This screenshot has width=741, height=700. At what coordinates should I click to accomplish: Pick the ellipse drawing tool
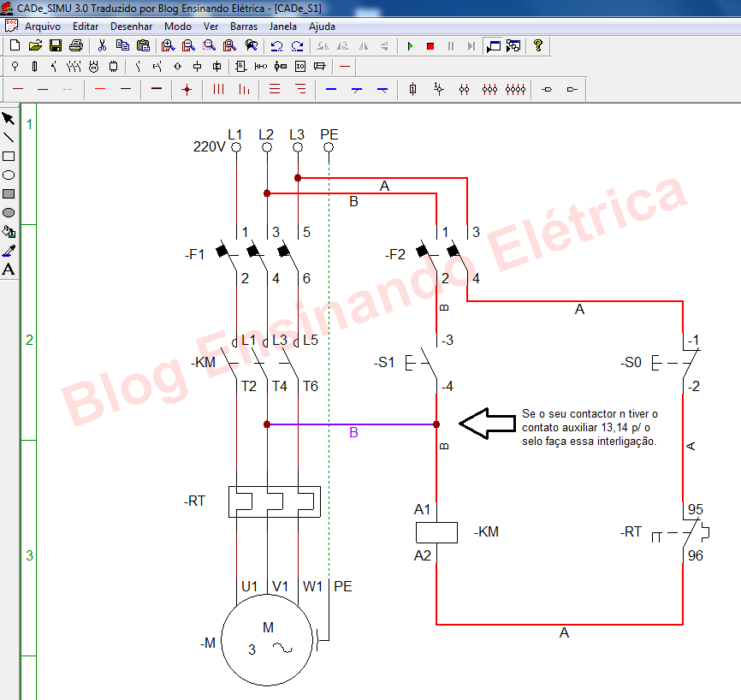coord(9,174)
